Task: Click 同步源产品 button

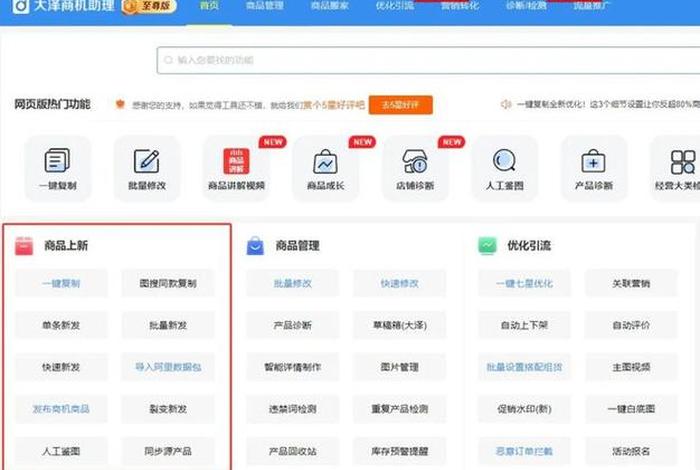Action: click(x=168, y=451)
